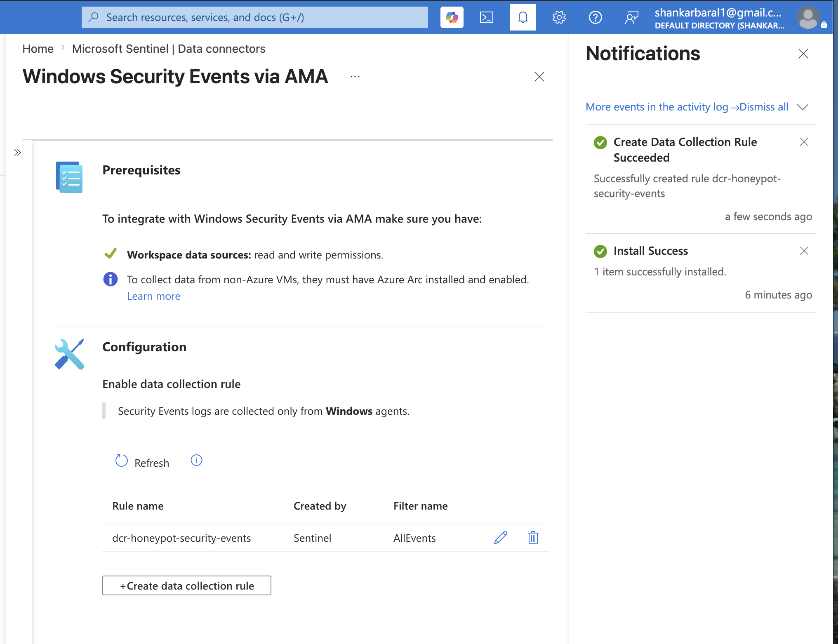838x644 pixels.
Task: Click the account email and directory label
Action: tap(719, 19)
